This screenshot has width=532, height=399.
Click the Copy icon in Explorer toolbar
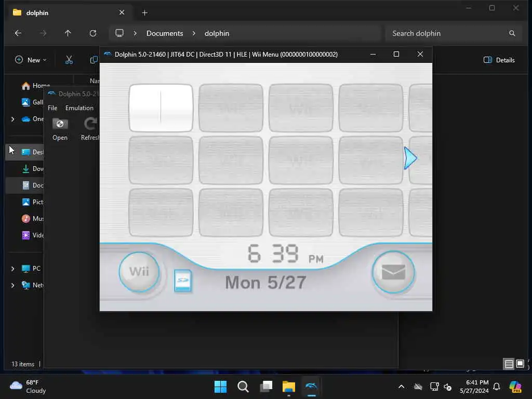pos(94,60)
